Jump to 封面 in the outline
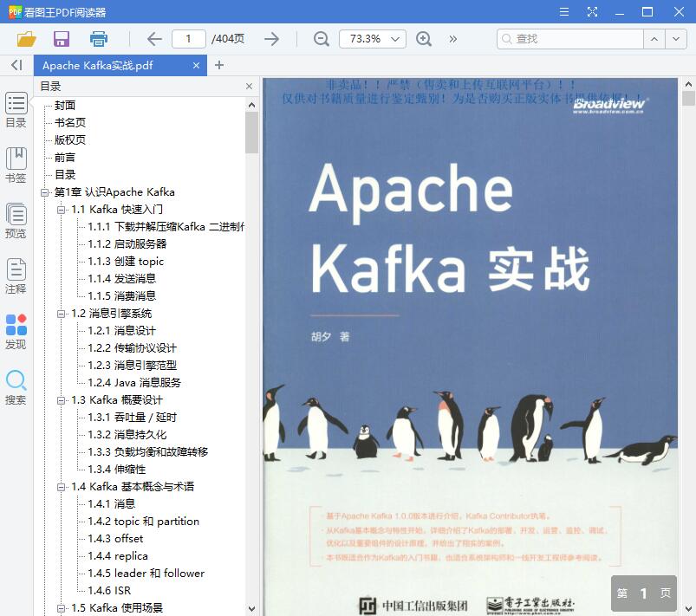Image resolution: width=696 pixels, height=616 pixels. (x=65, y=105)
